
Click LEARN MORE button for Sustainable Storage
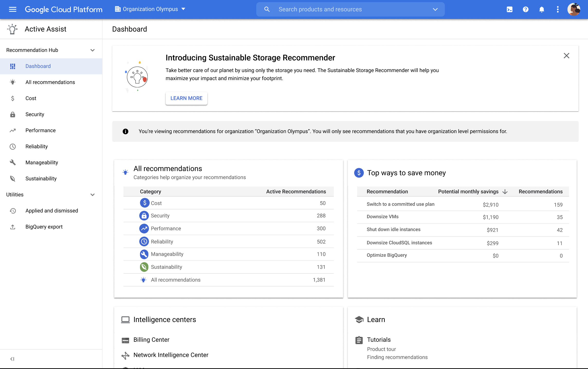[x=186, y=98]
